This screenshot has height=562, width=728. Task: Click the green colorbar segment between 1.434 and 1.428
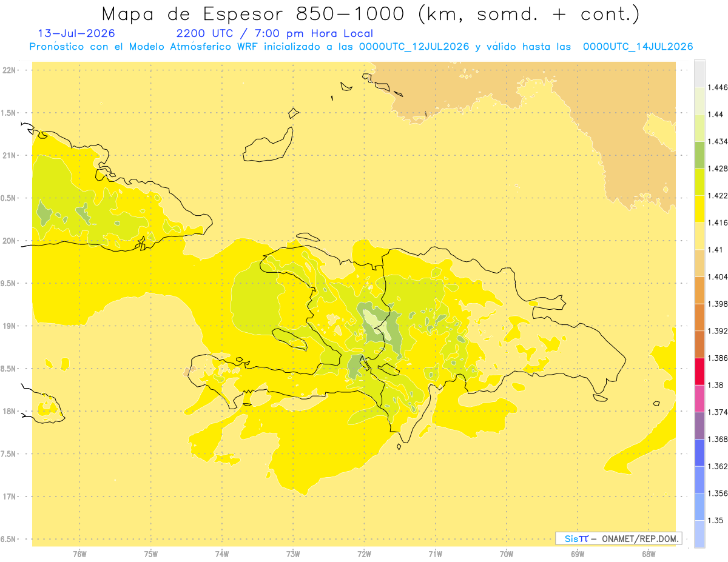coord(699,155)
